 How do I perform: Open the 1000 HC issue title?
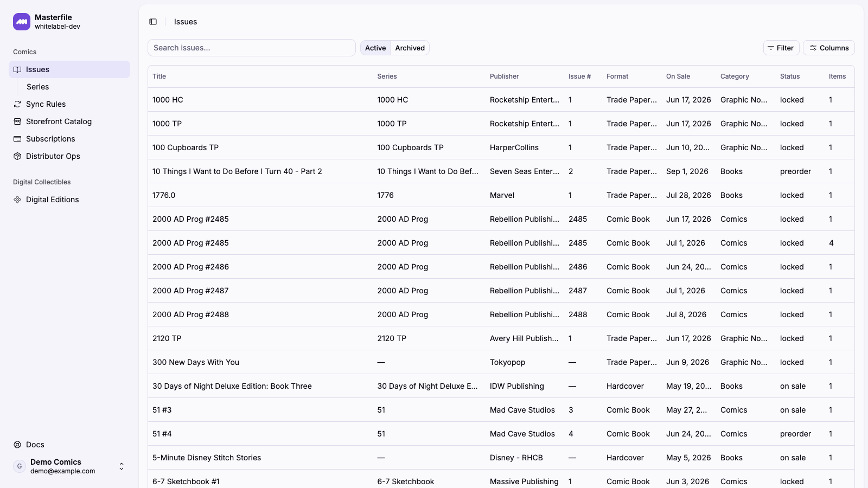(168, 100)
